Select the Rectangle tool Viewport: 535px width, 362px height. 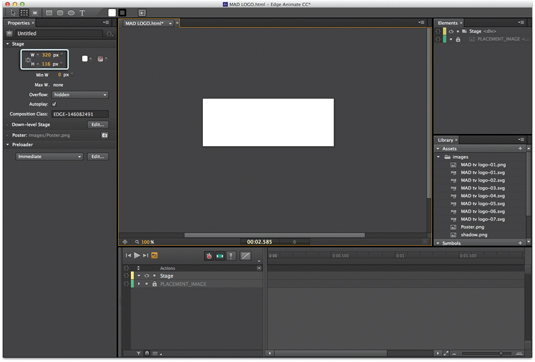(49, 13)
